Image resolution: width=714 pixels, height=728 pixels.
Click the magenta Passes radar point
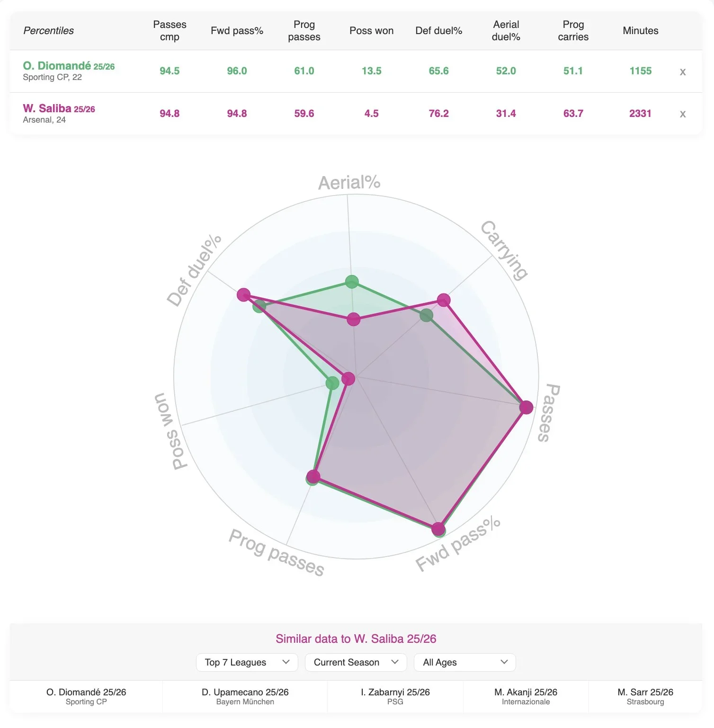526,407
